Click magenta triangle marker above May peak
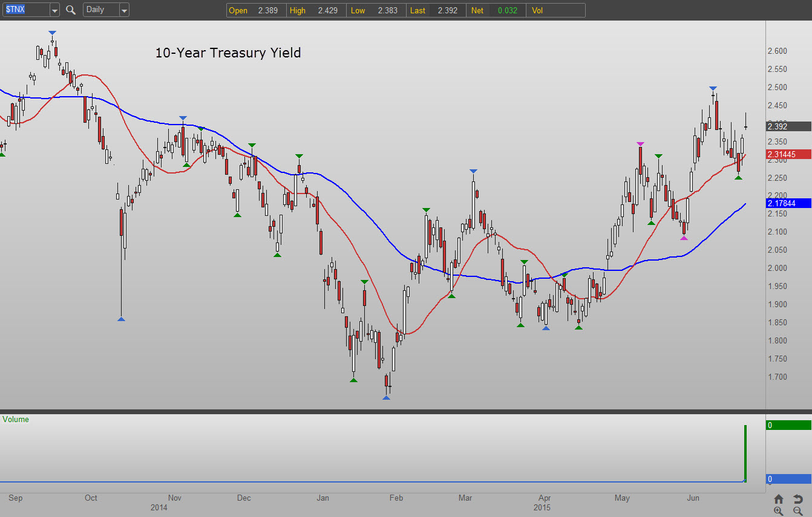Viewport: 812px width, 517px height. click(x=640, y=144)
